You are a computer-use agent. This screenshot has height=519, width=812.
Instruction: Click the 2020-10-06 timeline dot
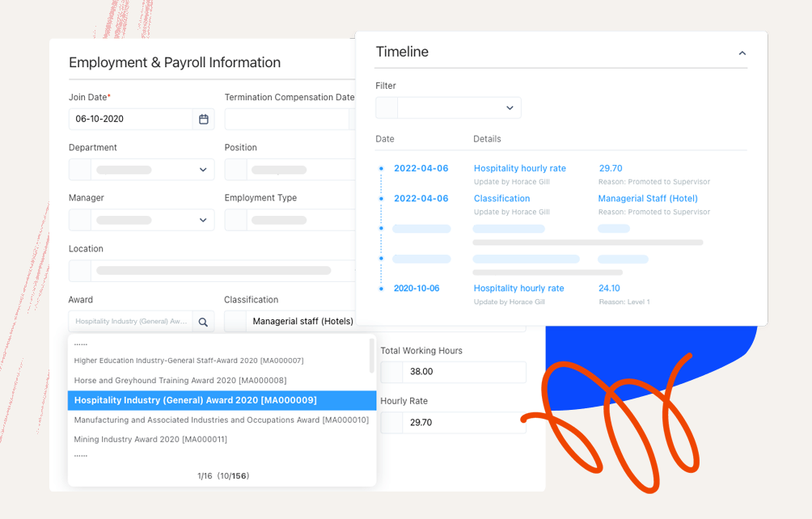[x=381, y=289]
